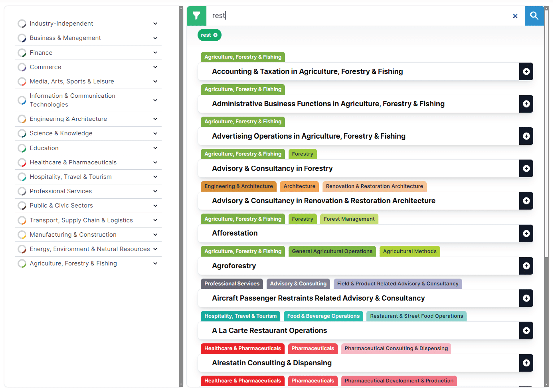Click the green filter funnel icon

pos(196,16)
